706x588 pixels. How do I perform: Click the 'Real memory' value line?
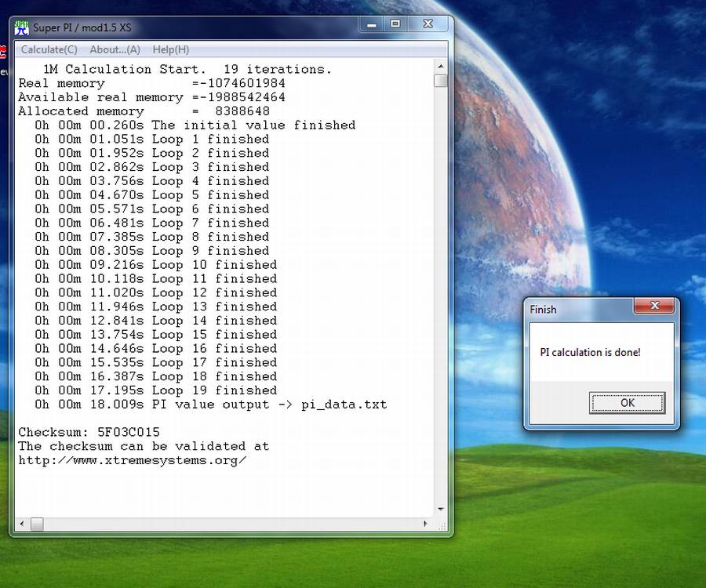pos(151,83)
